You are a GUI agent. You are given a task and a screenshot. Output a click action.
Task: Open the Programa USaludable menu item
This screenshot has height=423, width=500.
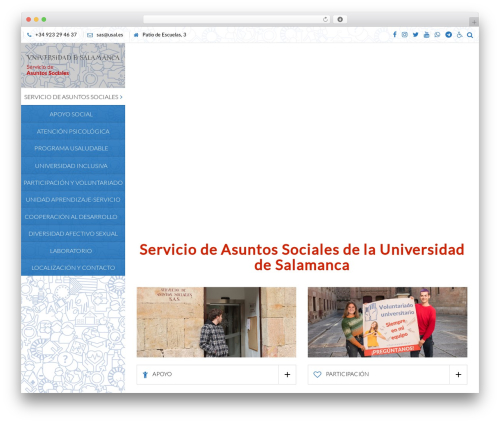coord(73,148)
